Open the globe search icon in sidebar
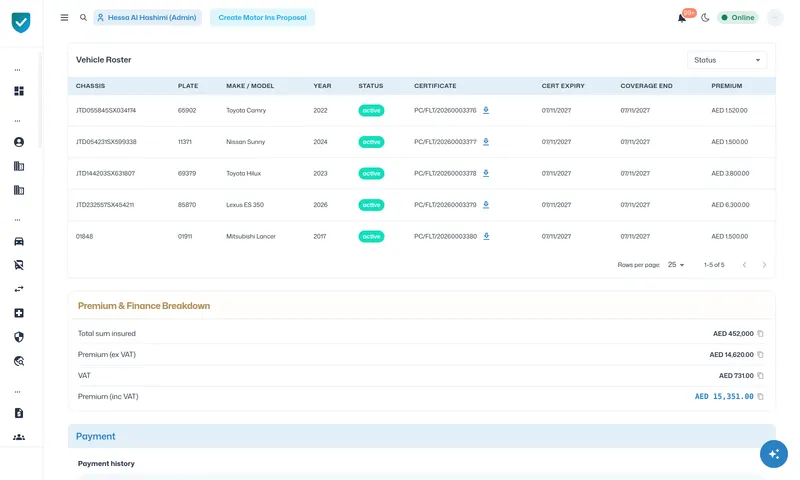 [19, 361]
